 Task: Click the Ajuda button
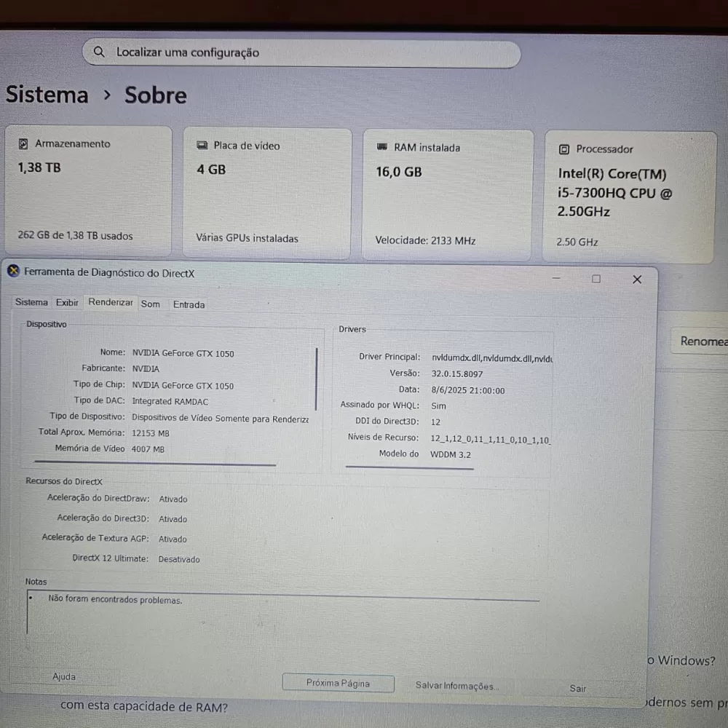pos(64,677)
